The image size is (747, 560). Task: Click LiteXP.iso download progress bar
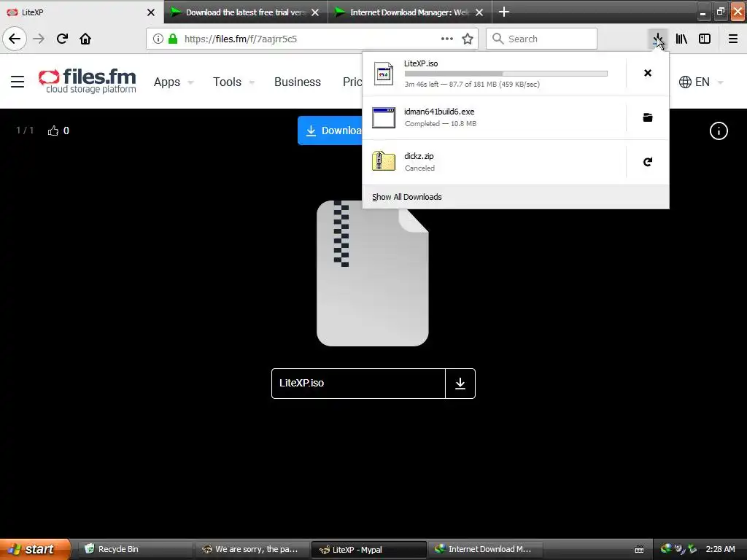tap(506, 74)
